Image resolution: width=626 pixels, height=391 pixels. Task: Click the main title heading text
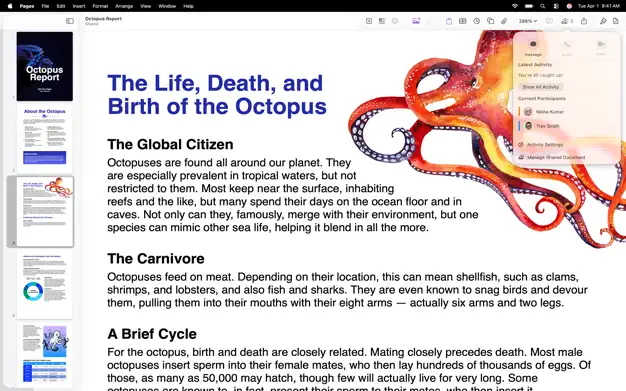[217, 95]
